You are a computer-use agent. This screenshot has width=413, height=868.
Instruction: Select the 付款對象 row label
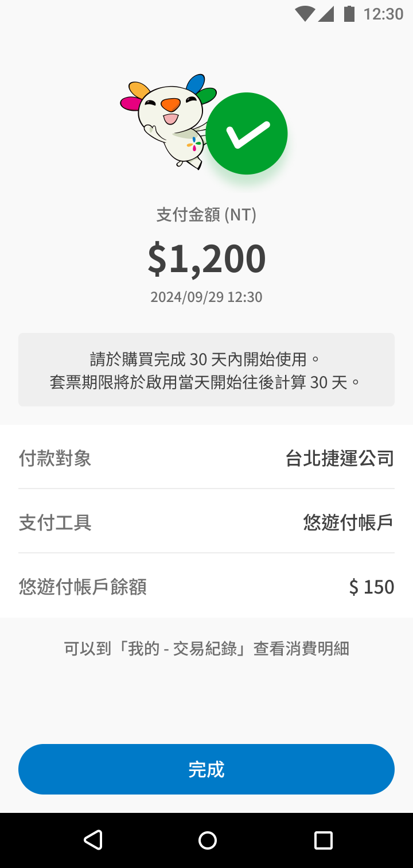(x=55, y=458)
